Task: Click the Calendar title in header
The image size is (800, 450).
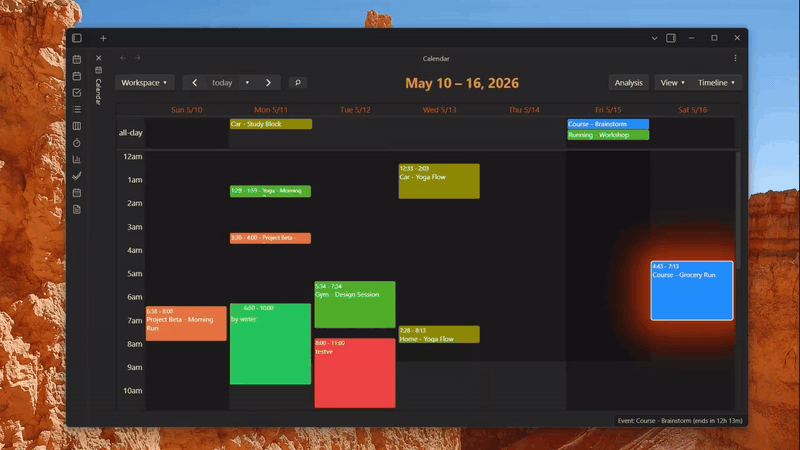Action: click(x=436, y=59)
